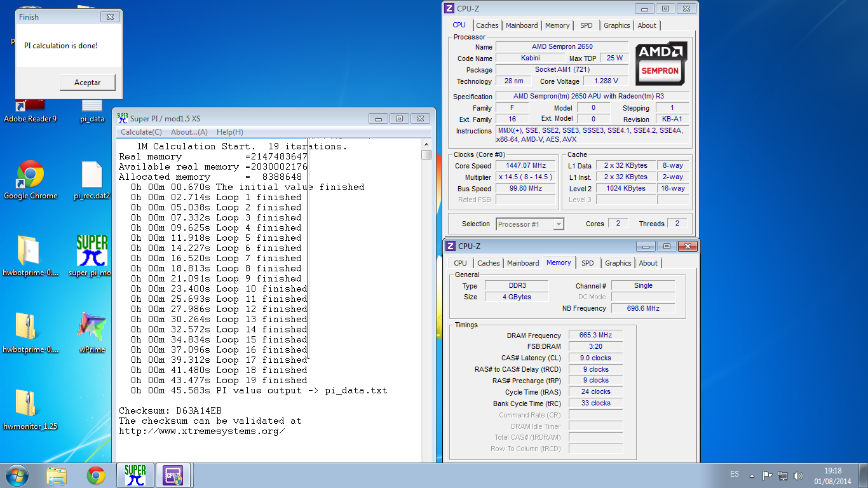Open Chrome from the taskbar

click(96, 475)
